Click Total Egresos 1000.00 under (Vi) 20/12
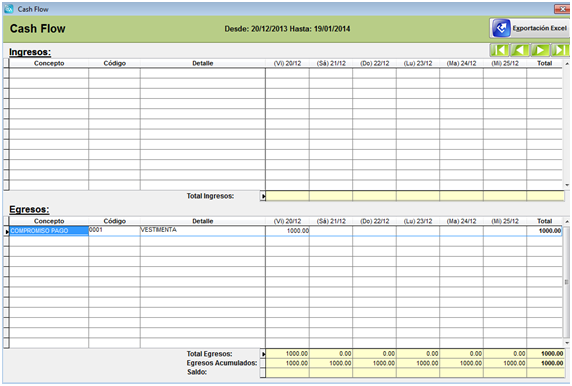 287,354
